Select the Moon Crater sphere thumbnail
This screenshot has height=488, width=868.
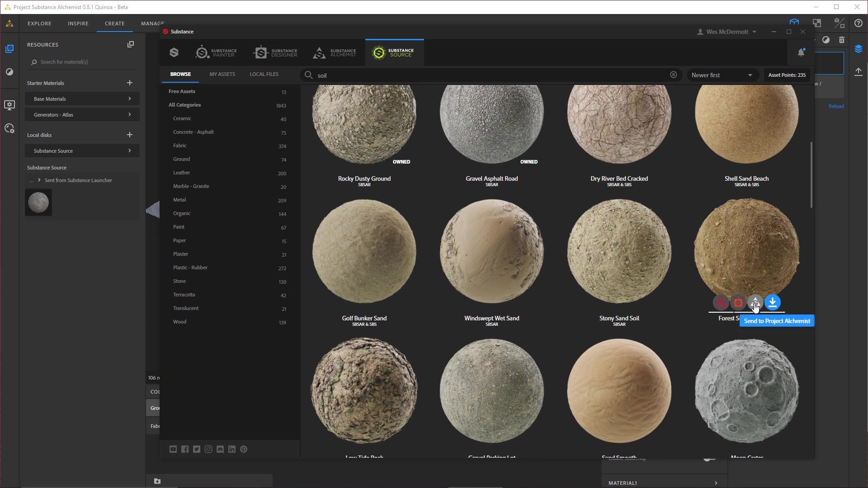tap(747, 391)
